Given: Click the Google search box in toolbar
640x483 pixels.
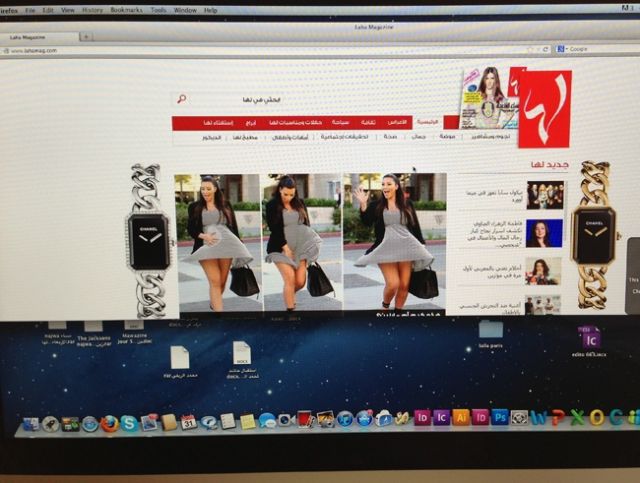Looking at the screenshot, I should point(590,48).
